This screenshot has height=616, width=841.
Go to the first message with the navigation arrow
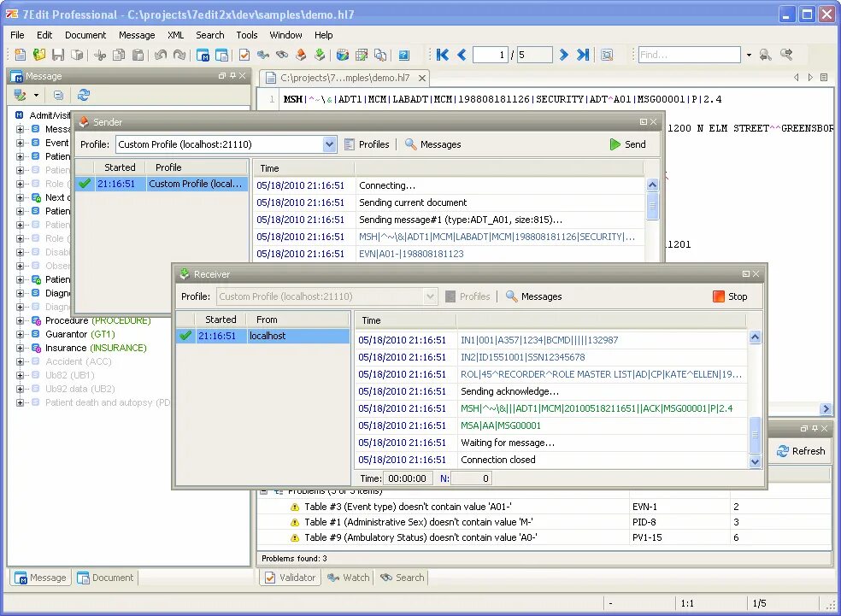443,55
